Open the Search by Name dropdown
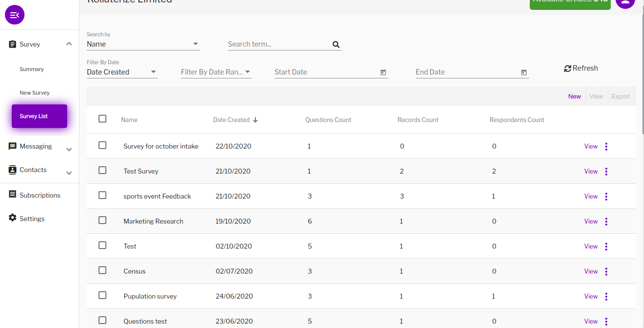The image size is (644, 328). click(x=144, y=44)
